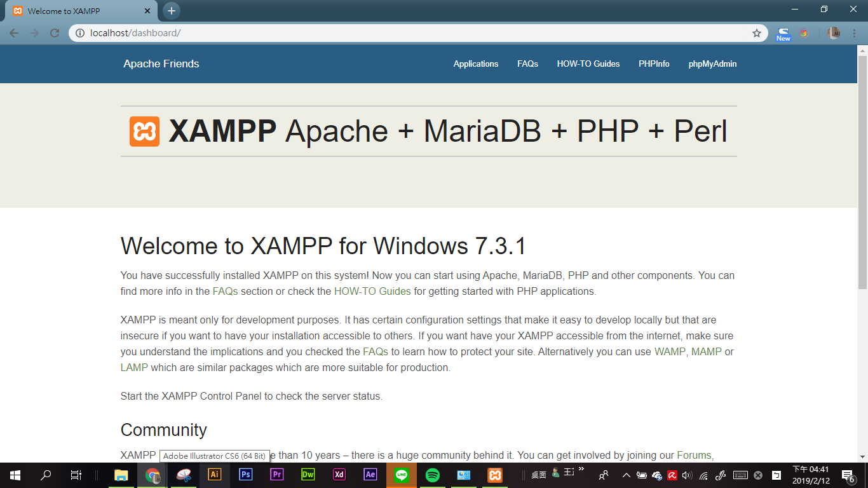Open the Wi-Fi network tray icon

[x=704, y=475]
